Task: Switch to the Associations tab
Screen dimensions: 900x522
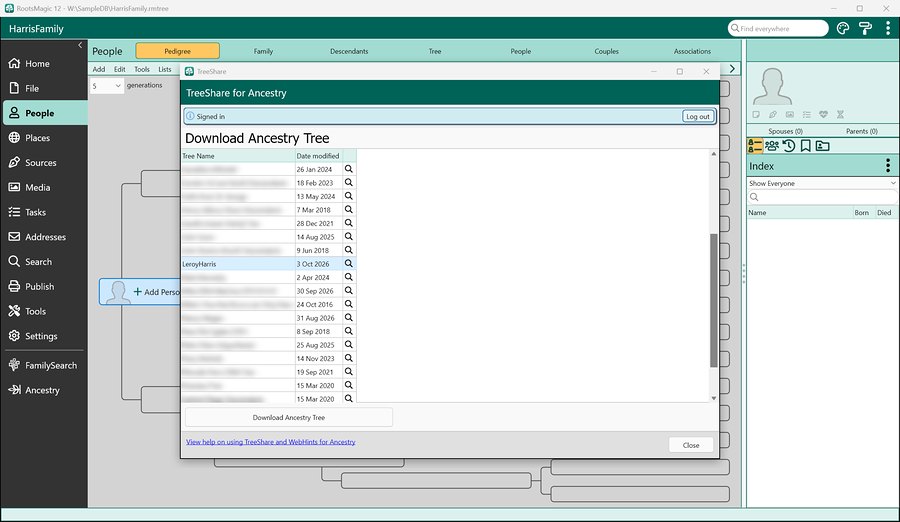Action: (x=692, y=51)
